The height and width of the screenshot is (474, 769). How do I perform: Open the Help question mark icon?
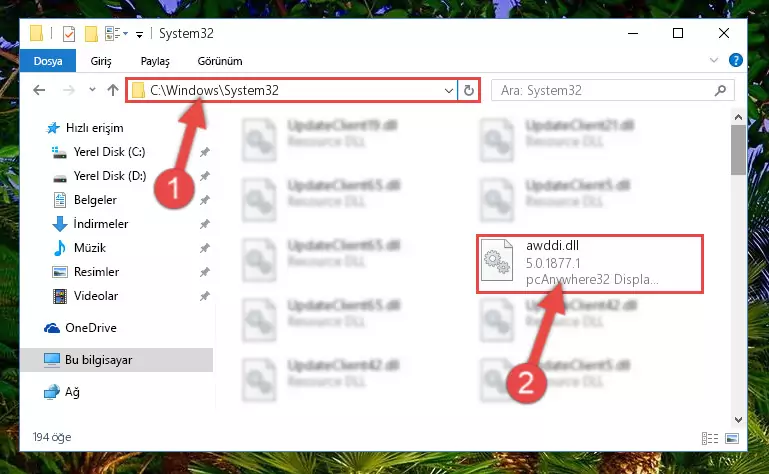[x=735, y=60]
